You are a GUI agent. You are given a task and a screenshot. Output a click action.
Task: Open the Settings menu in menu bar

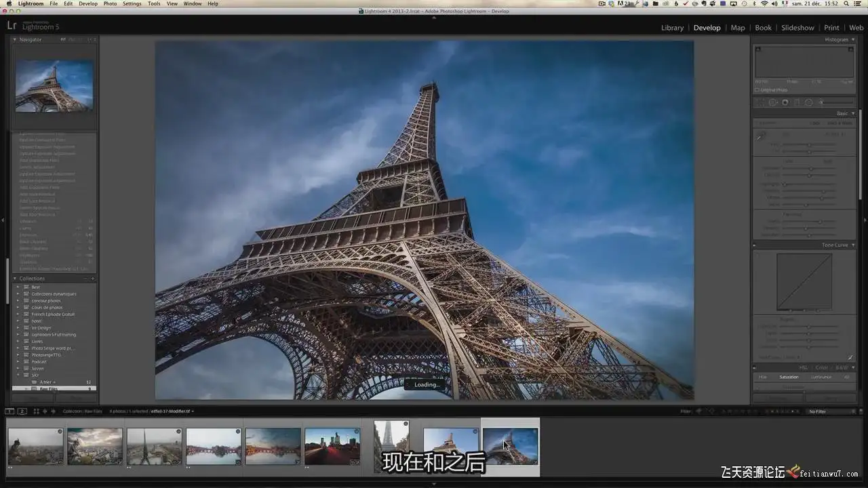[132, 3]
